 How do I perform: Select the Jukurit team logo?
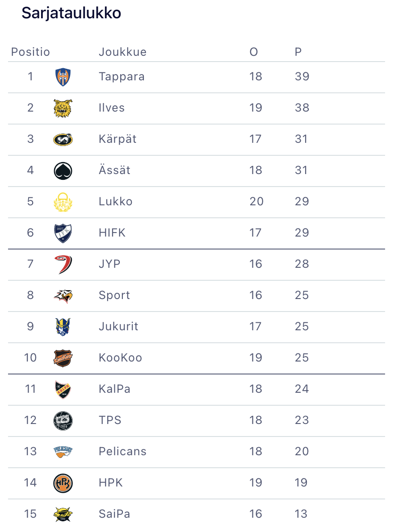click(x=63, y=327)
